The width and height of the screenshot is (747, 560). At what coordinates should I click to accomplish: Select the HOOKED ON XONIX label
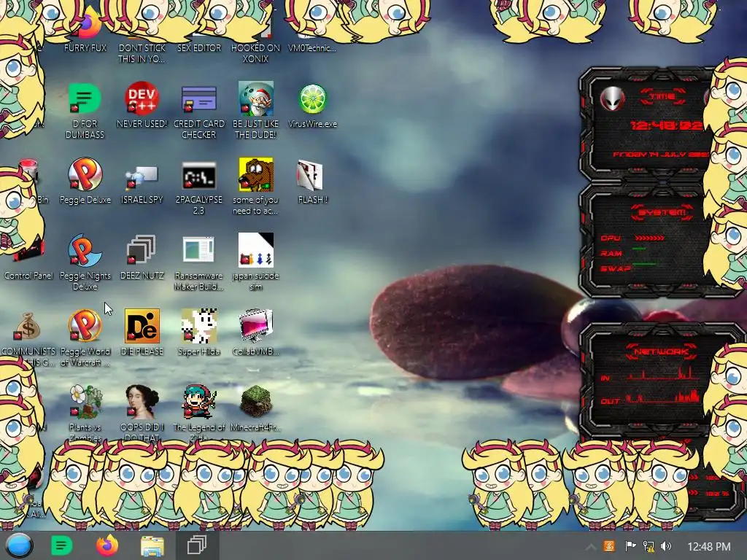[256, 53]
